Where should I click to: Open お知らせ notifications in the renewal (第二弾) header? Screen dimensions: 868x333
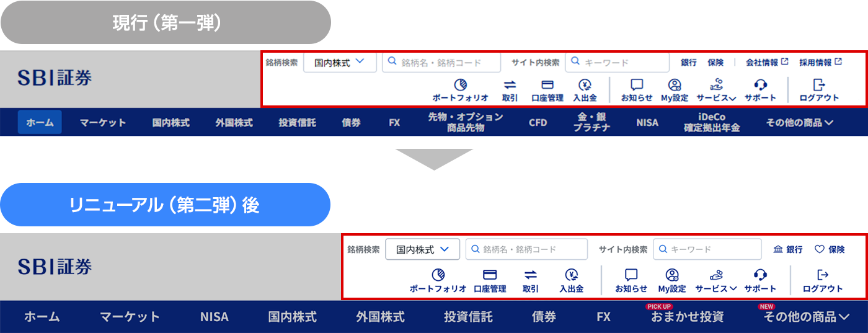[x=631, y=275]
